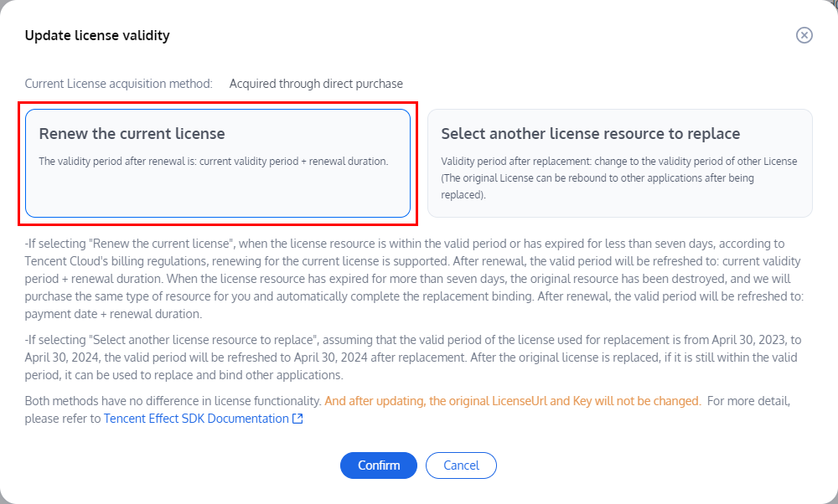The image size is (838, 504).
Task: Click the replacement validity period description text
Action: [x=618, y=177]
